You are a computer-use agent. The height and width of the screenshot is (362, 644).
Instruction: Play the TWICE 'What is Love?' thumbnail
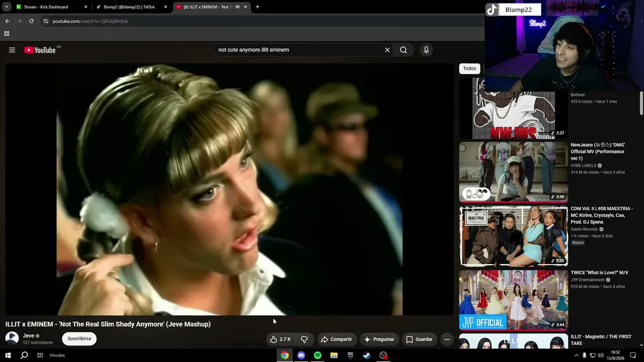click(513, 300)
